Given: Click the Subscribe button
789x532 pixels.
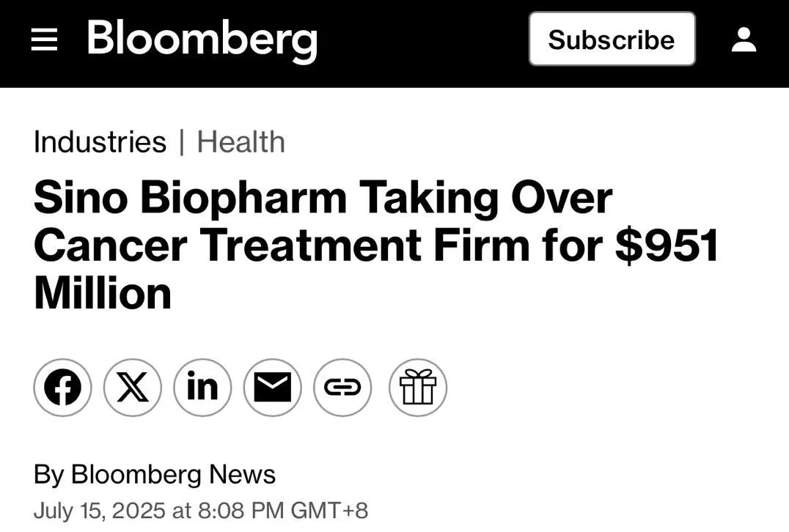Looking at the screenshot, I should [x=612, y=40].
